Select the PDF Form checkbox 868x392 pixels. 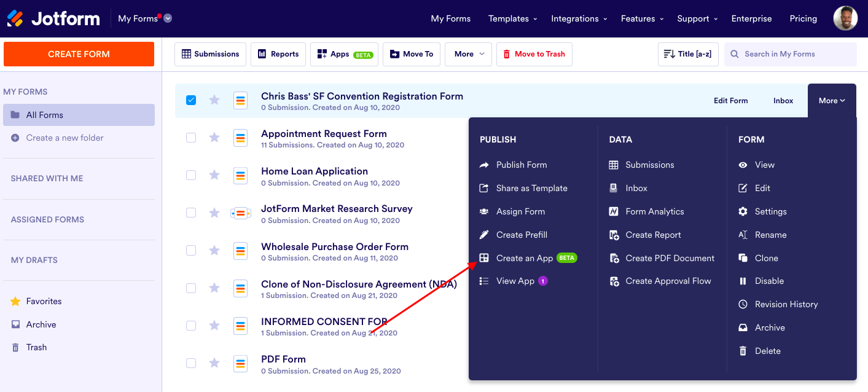pos(191,363)
